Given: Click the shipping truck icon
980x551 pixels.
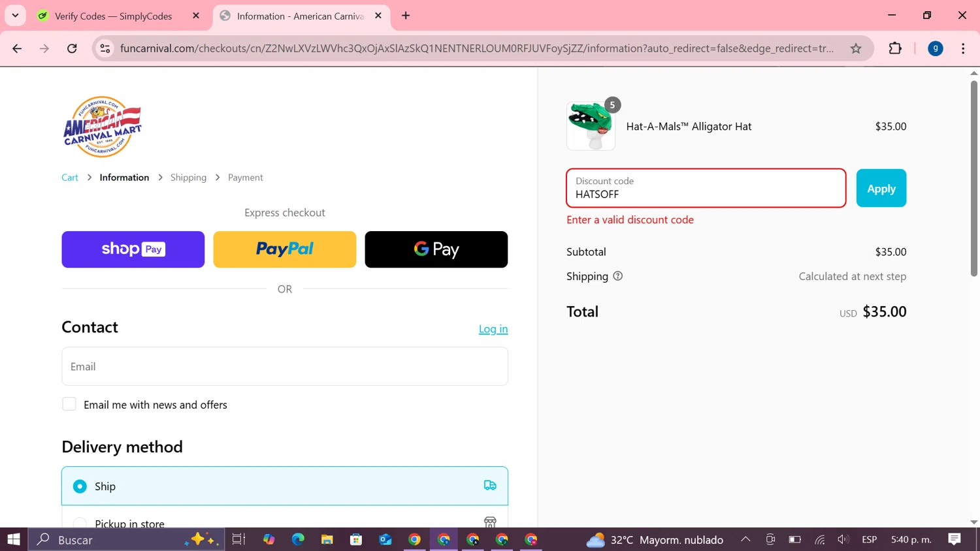Looking at the screenshot, I should 490,485.
